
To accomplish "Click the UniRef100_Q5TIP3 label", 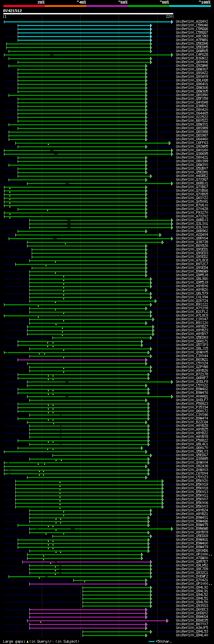I will [192, 345].
